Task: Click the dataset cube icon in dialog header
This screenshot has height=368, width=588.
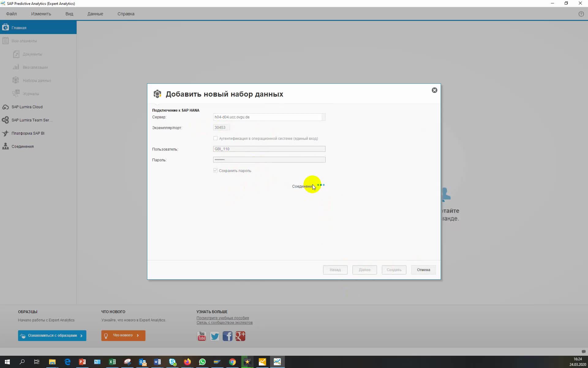Action: click(157, 94)
